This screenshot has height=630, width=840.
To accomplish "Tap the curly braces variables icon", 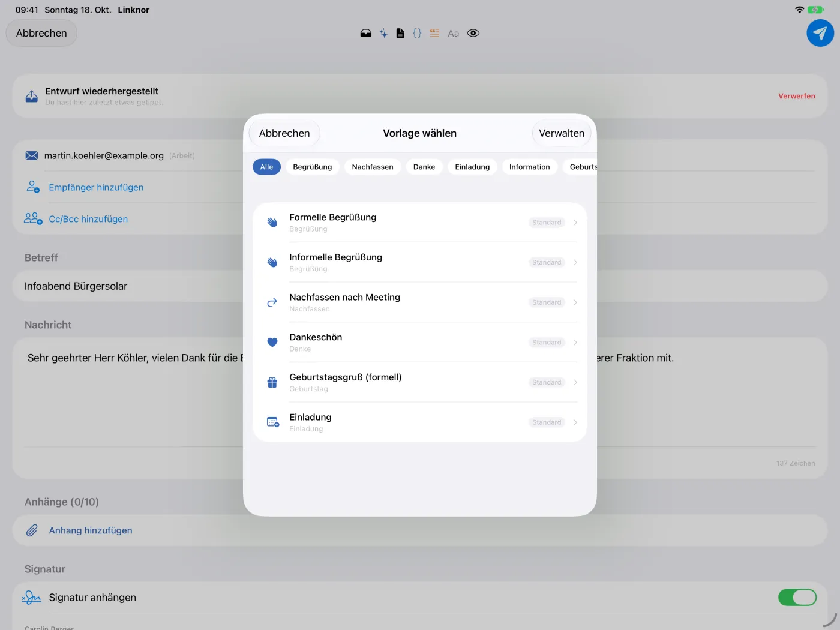I will (417, 34).
